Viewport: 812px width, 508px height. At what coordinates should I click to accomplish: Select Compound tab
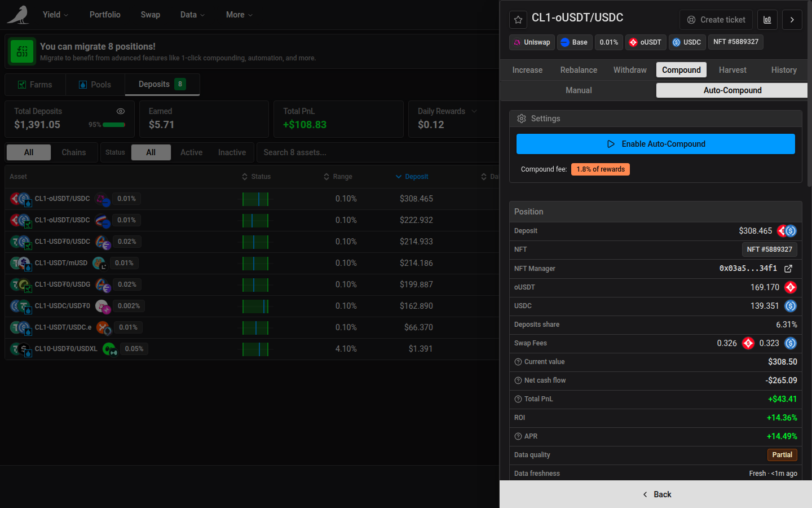click(681, 70)
